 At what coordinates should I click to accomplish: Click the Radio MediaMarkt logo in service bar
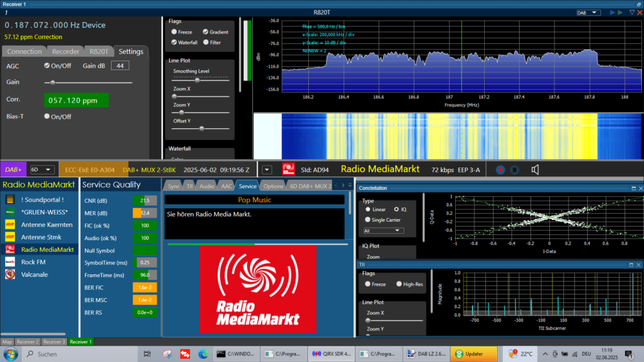click(288, 169)
